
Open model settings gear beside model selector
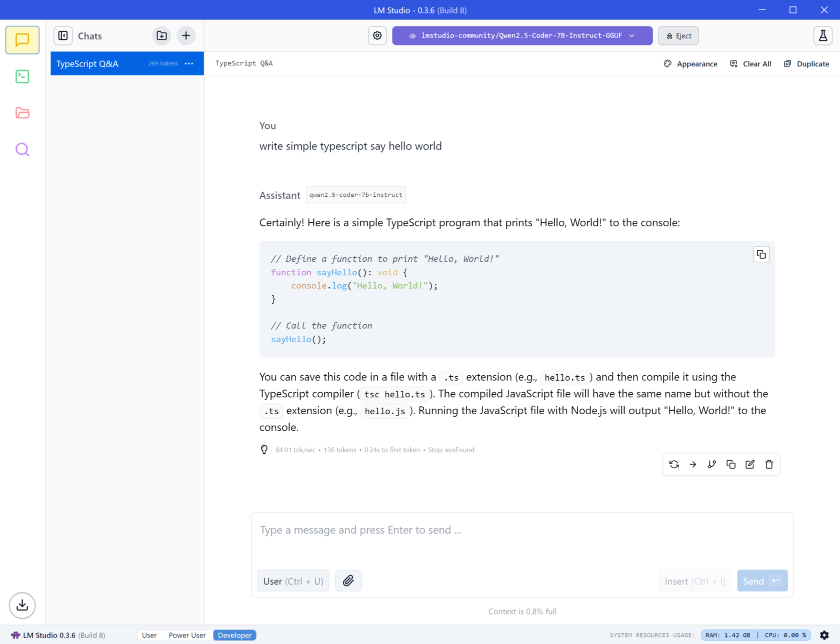tap(377, 35)
